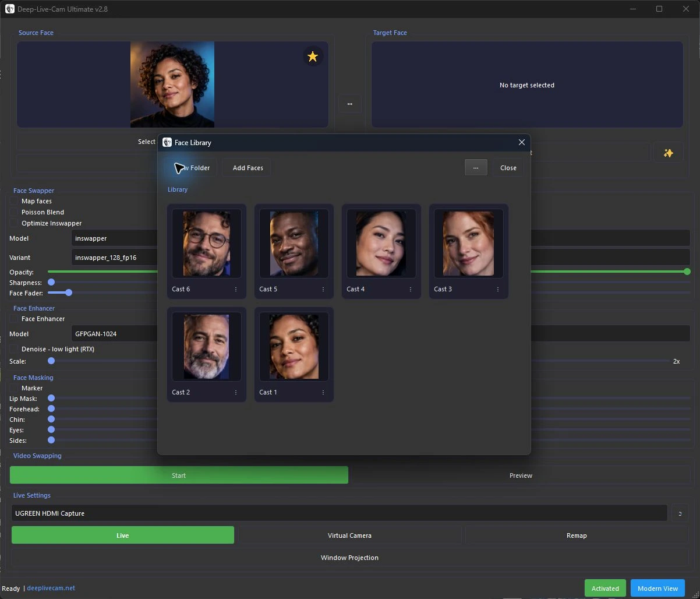
Task: Select the Cast 5 face thumbnail
Action: click(294, 244)
